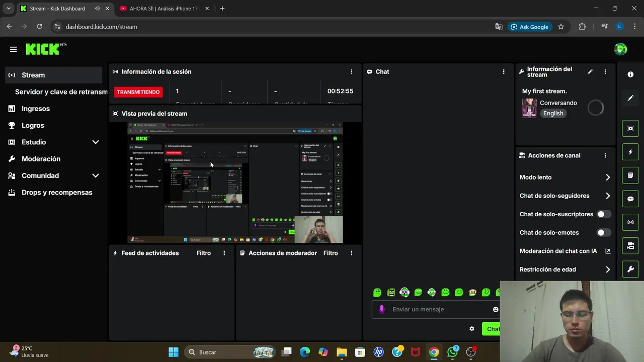The height and width of the screenshot is (362, 644).
Task: Toggle the wrench stream info sidebar icon
Action: point(630,269)
